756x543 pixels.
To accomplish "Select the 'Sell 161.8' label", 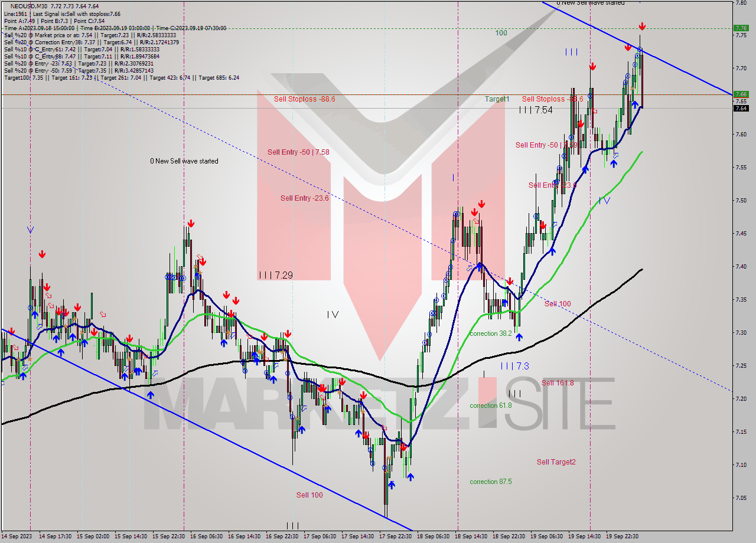I will pyautogui.click(x=558, y=383).
